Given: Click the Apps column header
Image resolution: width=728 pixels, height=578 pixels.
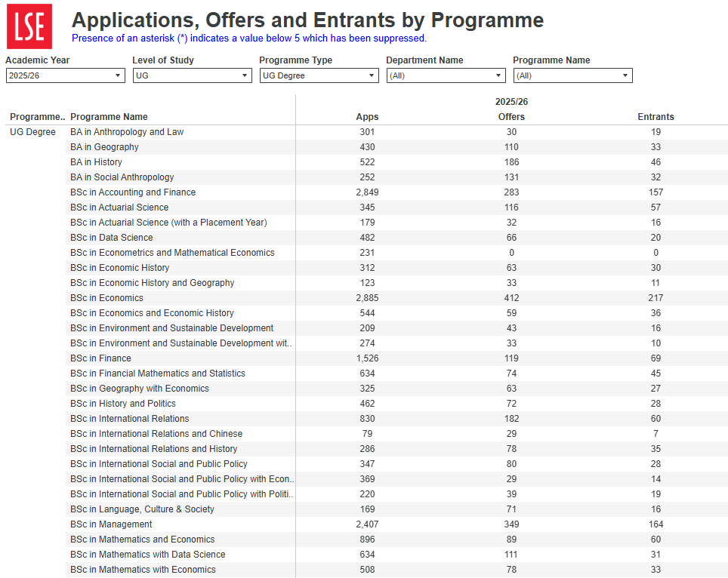Looking at the screenshot, I should coord(367,117).
